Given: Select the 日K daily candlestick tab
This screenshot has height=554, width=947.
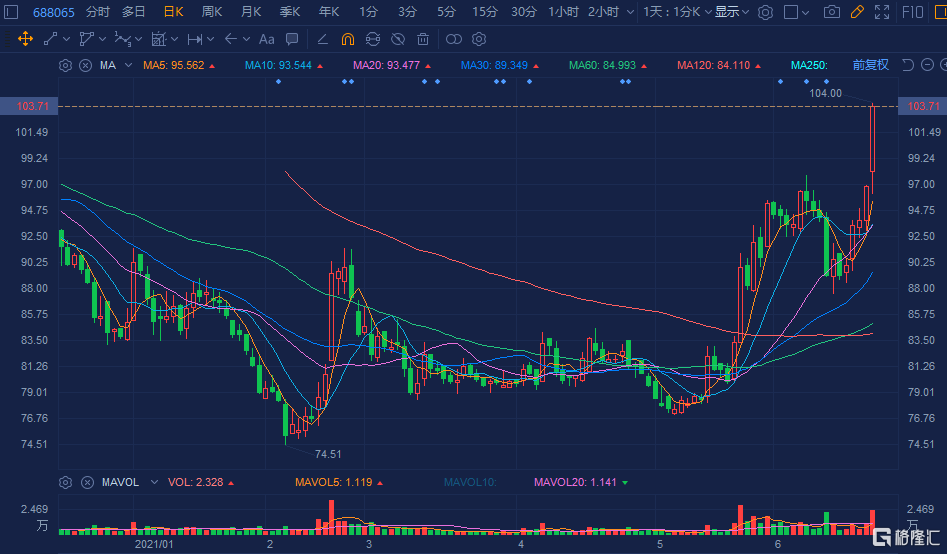Looking at the screenshot, I should (173, 12).
